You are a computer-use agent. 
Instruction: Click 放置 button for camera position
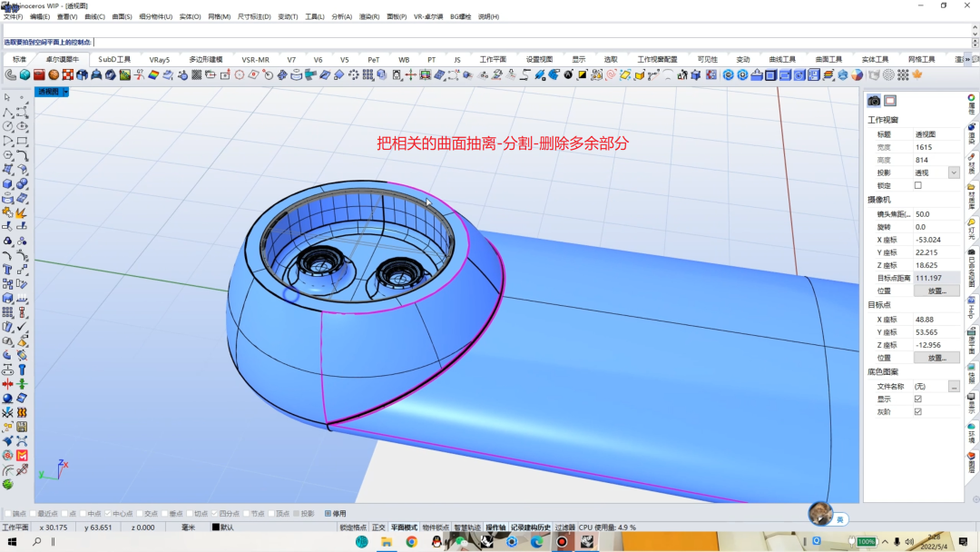936,291
